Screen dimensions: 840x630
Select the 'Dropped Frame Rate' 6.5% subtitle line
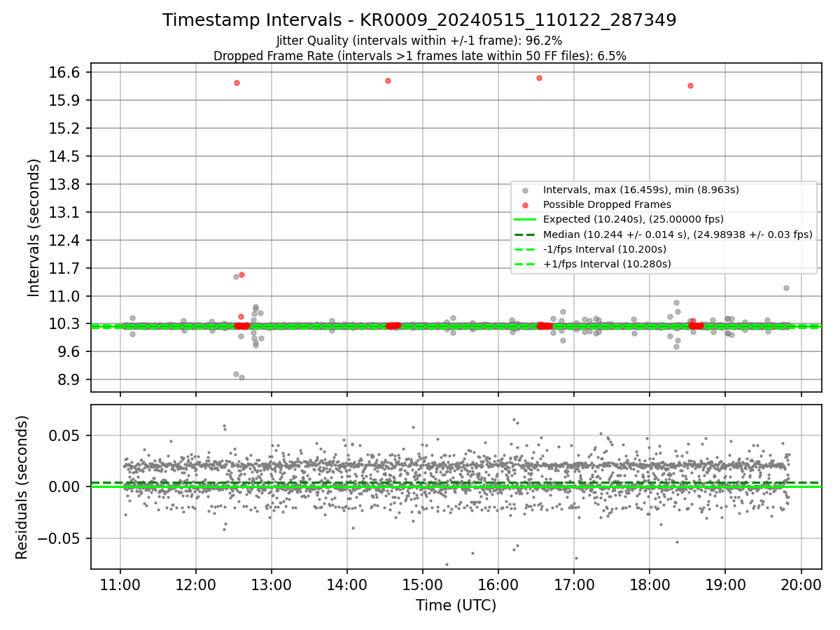[419, 56]
